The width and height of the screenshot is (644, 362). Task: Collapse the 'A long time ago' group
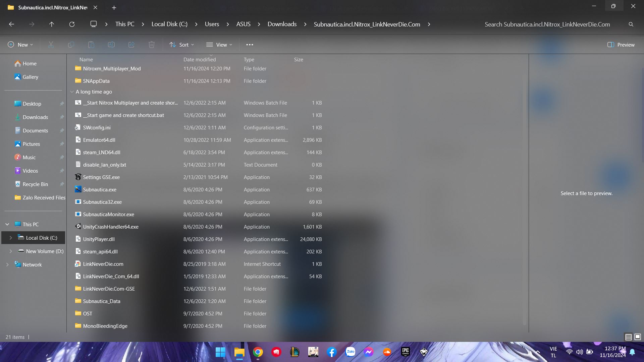point(72,92)
